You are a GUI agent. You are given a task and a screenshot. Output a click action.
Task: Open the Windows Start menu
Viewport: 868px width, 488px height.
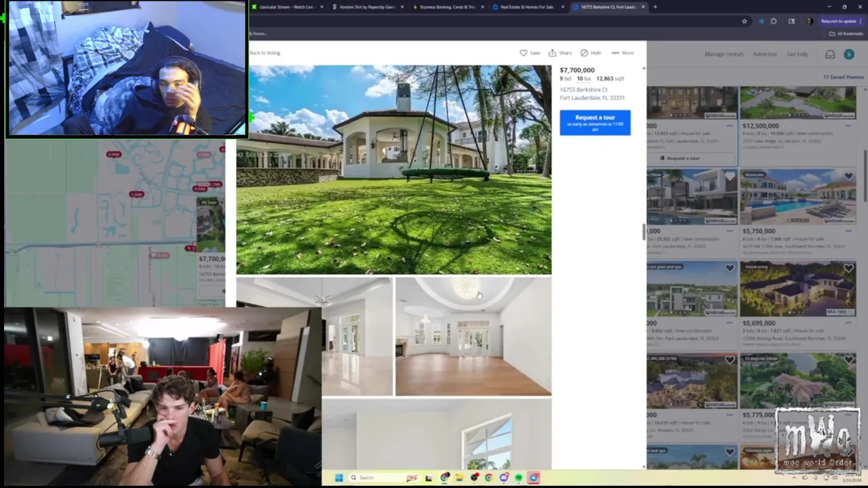pos(338,478)
